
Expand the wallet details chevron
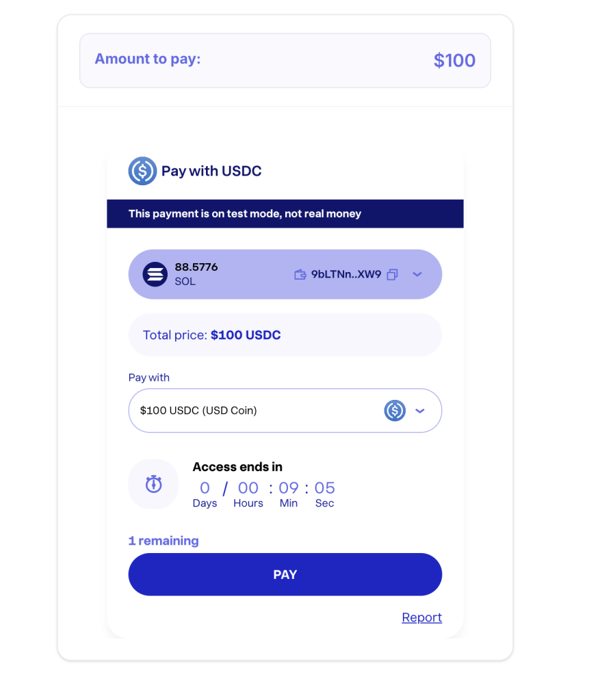(x=417, y=275)
